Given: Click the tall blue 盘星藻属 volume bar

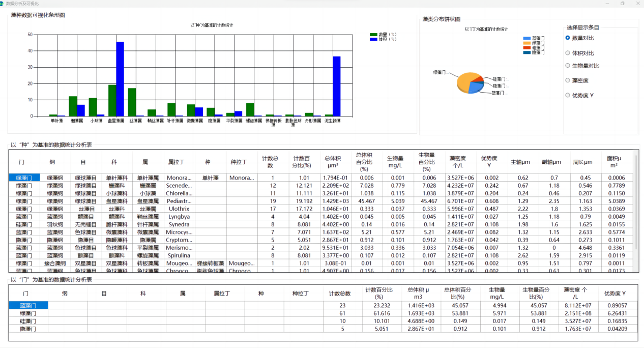Looking at the screenshot, I should pos(120,79).
